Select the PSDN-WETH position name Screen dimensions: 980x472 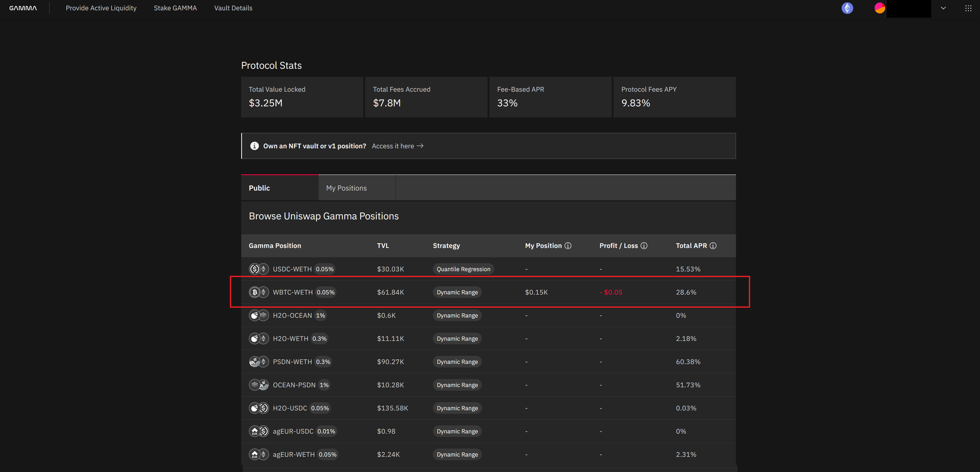click(292, 362)
